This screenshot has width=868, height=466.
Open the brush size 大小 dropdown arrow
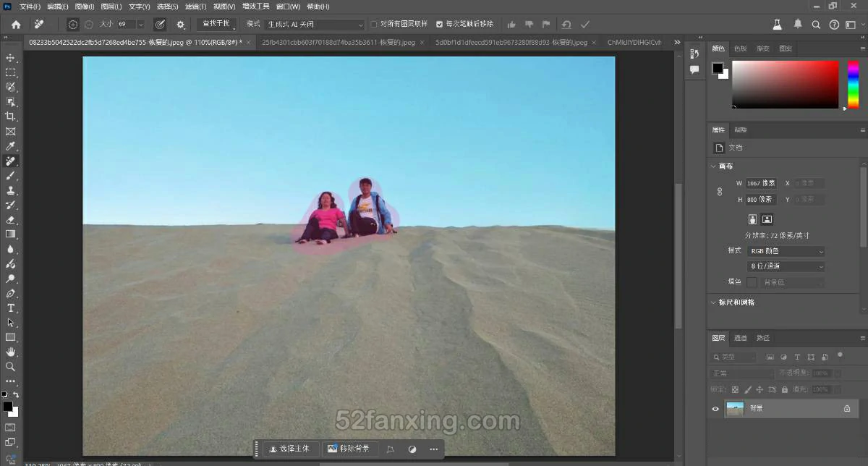[140, 25]
